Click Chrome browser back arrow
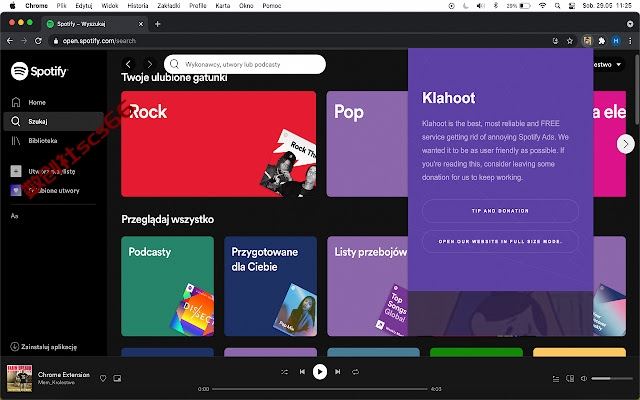This screenshot has height=400, width=640. pyautogui.click(x=10, y=41)
